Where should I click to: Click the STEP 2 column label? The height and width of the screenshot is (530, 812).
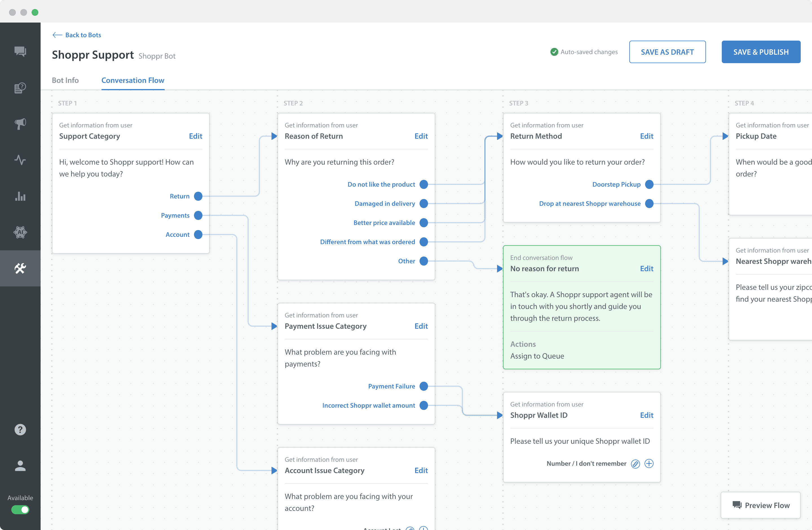point(293,103)
